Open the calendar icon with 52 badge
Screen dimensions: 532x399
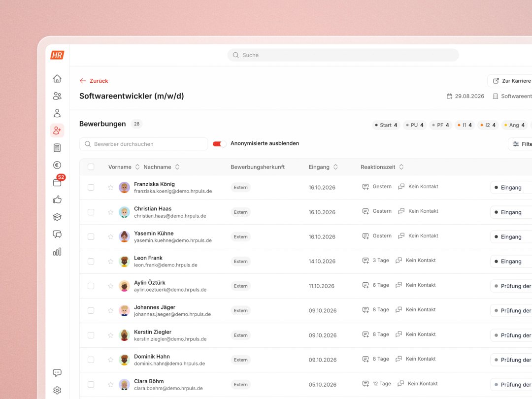pos(57,182)
